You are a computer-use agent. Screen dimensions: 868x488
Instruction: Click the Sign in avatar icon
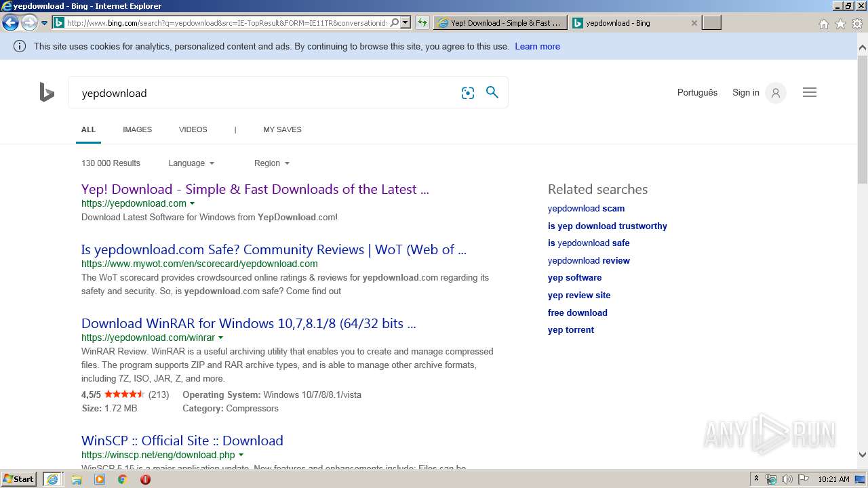point(776,93)
